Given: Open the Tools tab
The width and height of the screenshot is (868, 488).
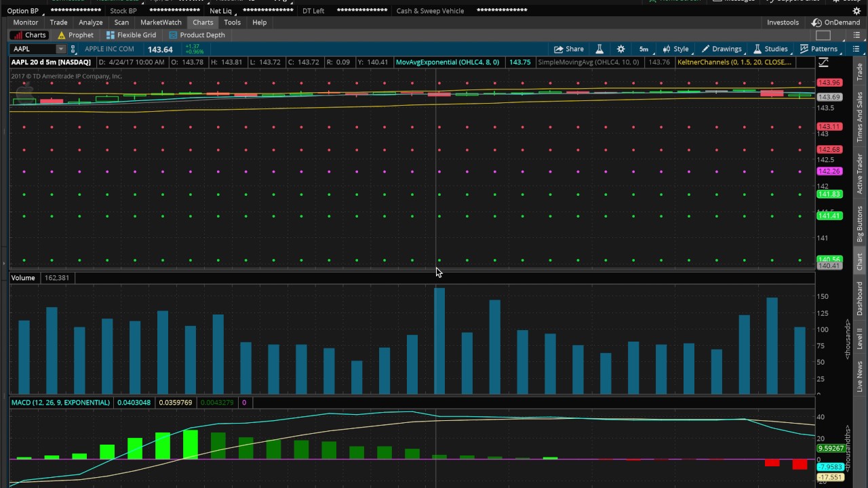Looking at the screenshot, I should (x=232, y=22).
